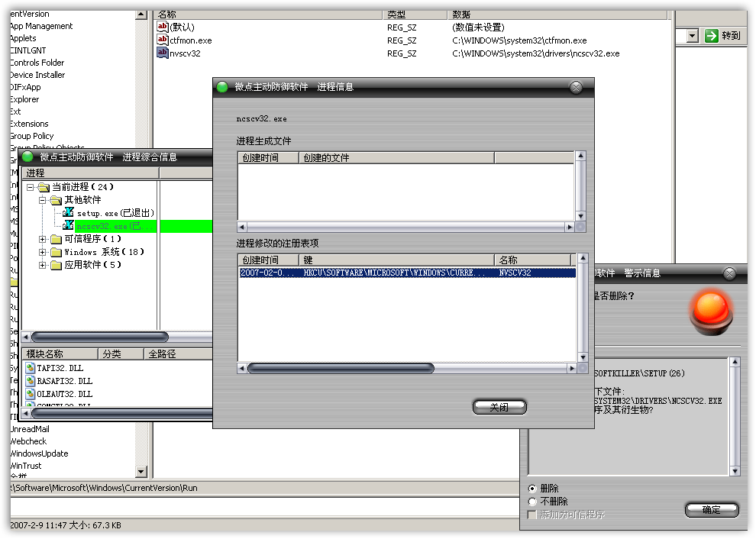Select the WindowsUpdate registry key
Image resolution: width=756 pixels, height=539 pixels.
point(39,453)
